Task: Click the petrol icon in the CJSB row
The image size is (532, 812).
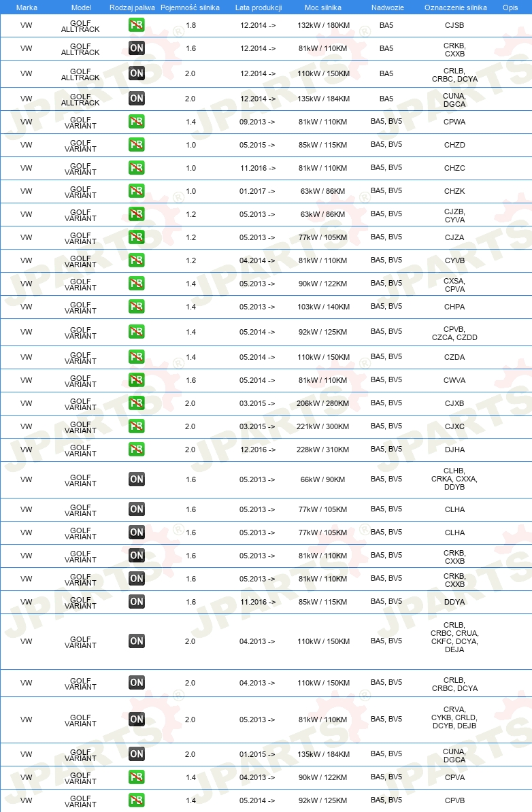Action: tap(137, 25)
